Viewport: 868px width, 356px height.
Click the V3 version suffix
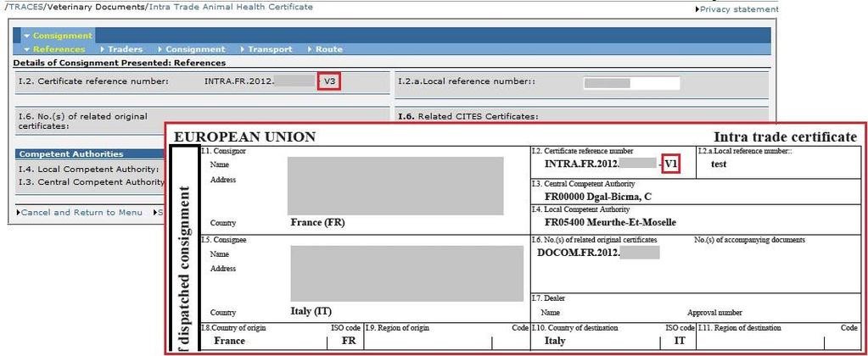tap(330, 82)
